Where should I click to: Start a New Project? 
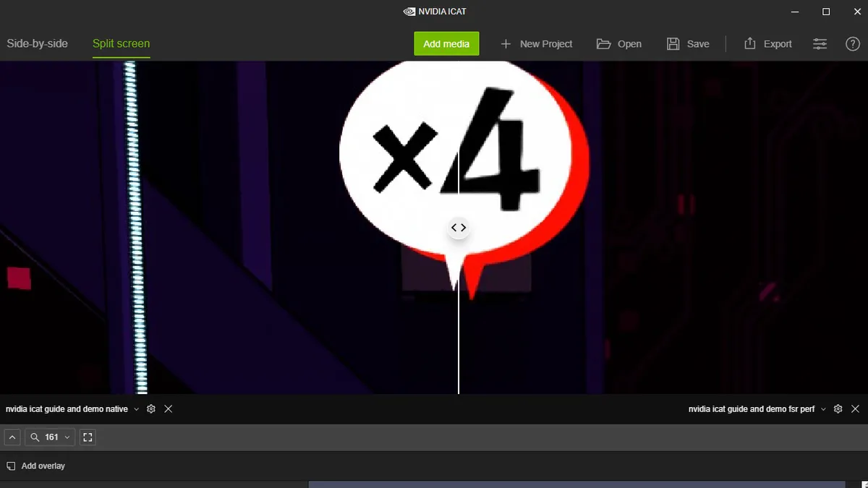(x=536, y=44)
